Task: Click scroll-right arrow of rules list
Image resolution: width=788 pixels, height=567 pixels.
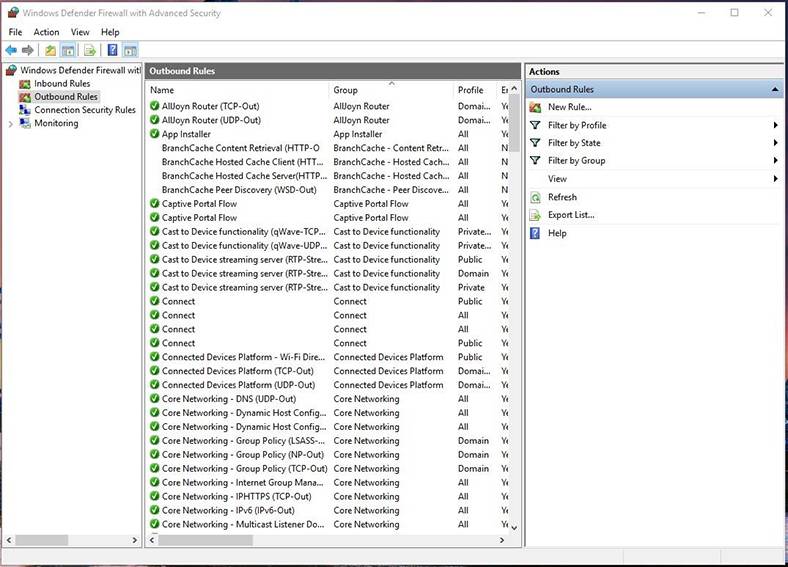Action: coord(502,540)
